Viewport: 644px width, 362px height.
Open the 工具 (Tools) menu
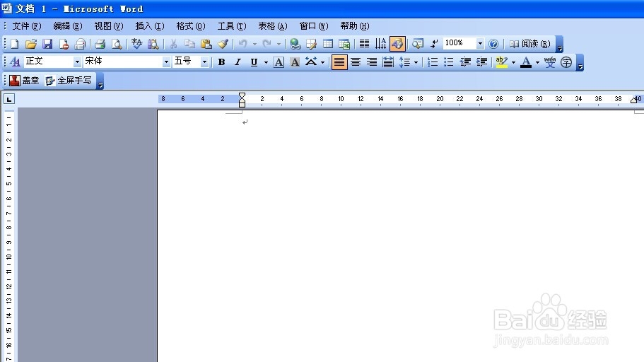232,26
